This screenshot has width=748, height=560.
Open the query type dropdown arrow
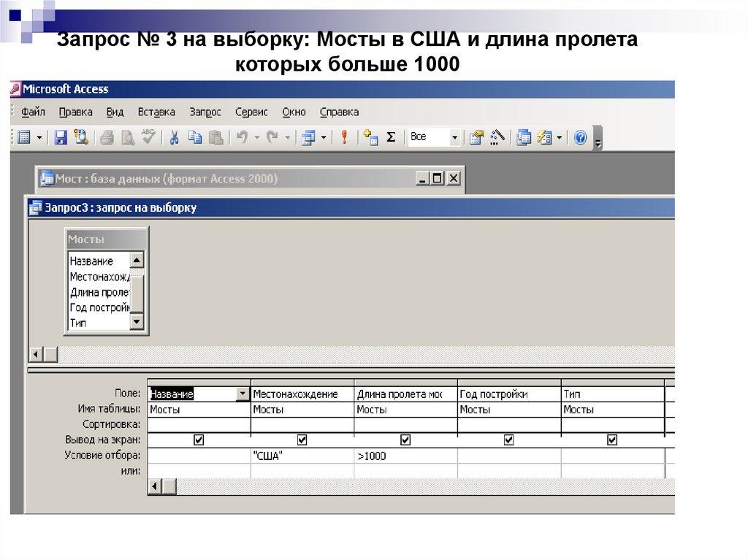point(324,137)
